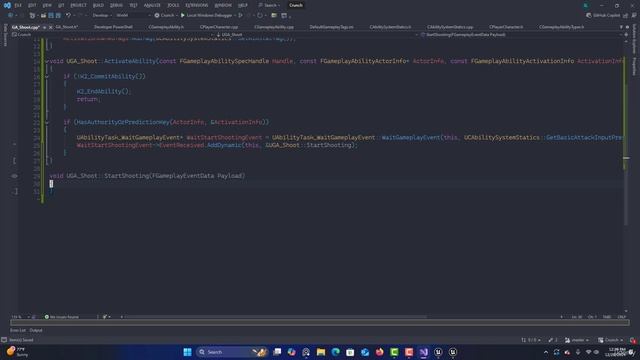Click the Visual Studio logo icon
Image resolution: width=640 pixels, height=360 pixels.
pos(7,5)
